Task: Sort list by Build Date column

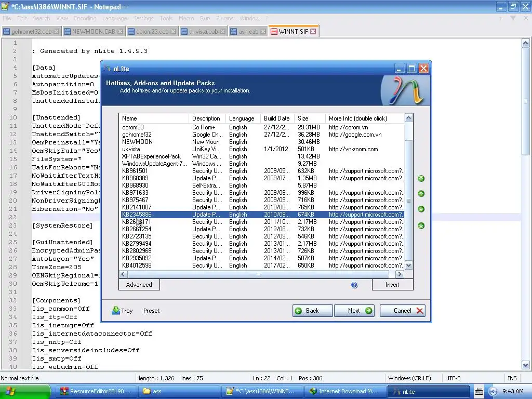Action: point(277,118)
